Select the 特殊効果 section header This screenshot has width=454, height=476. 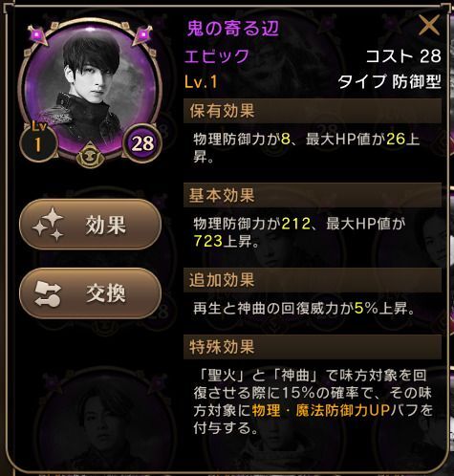point(313,347)
